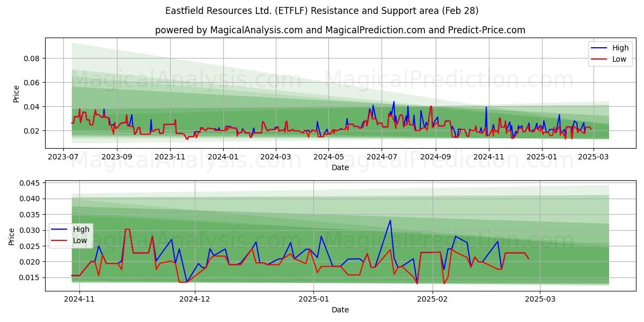Click the '2025-03' tick label on the bottom chart
644x322 pixels.
540,299
